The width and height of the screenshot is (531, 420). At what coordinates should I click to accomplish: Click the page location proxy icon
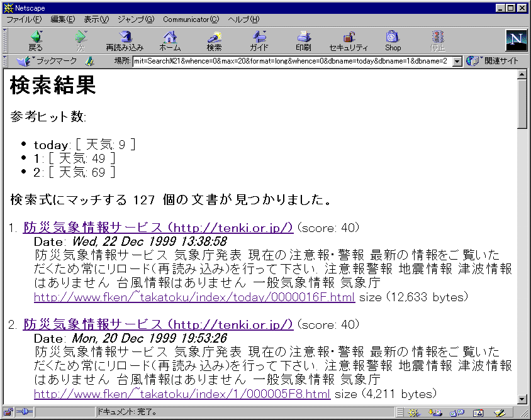(x=90, y=61)
